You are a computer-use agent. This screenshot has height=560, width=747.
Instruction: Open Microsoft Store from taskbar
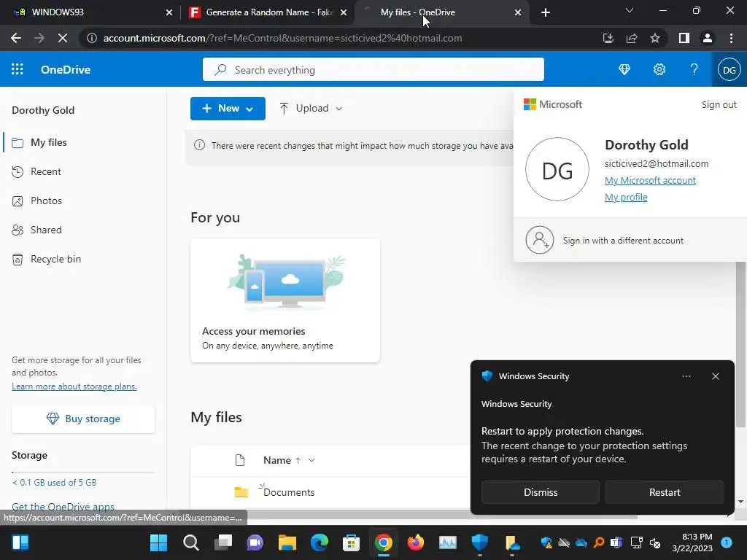click(351, 542)
